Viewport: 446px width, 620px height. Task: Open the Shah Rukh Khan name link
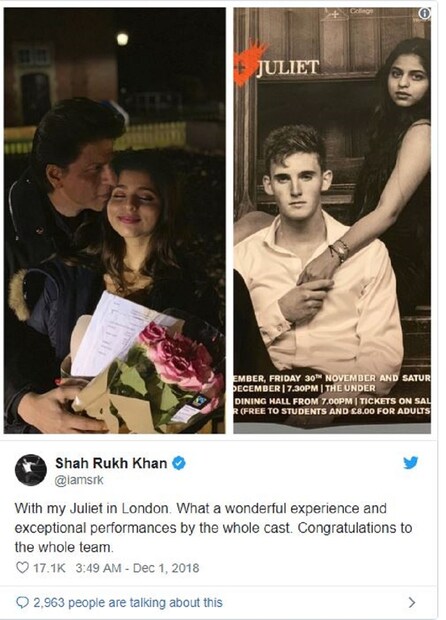(x=111, y=463)
